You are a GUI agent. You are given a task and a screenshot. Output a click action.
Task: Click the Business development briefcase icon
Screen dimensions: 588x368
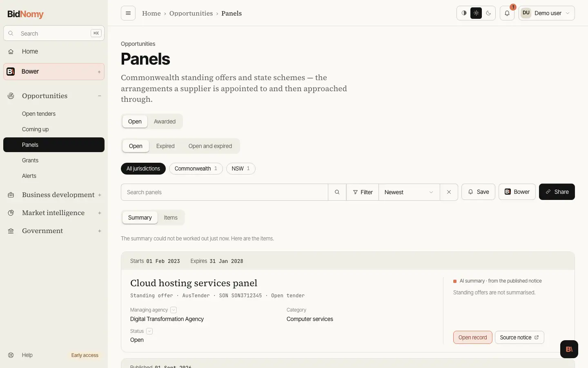11,195
